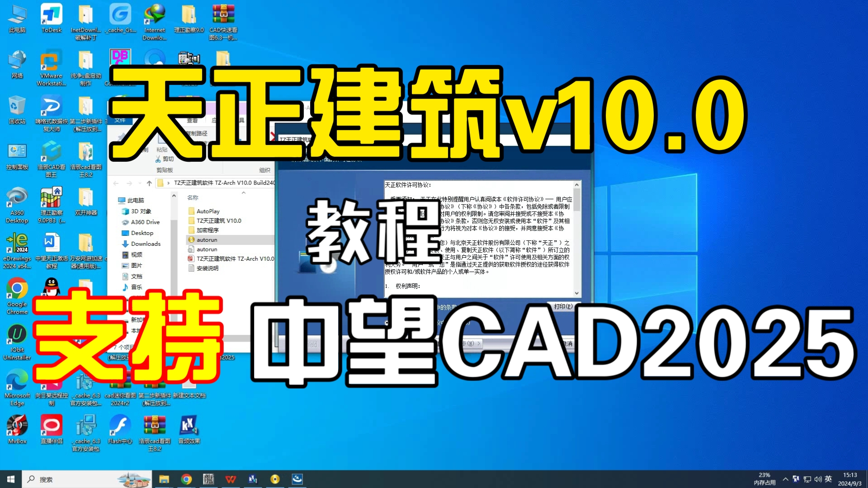Image resolution: width=868 pixels, height=488 pixels.
Task: Open Chrome from the taskbar
Action: pos(187,479)
